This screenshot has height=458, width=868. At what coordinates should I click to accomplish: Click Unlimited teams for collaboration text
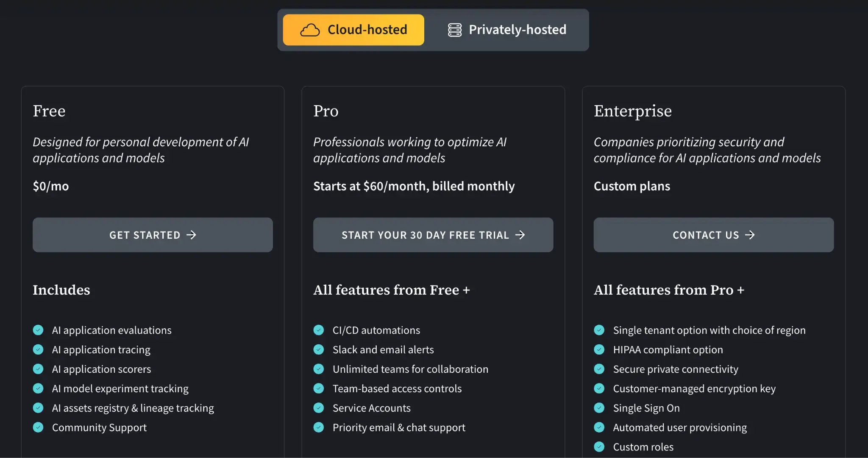410,369
